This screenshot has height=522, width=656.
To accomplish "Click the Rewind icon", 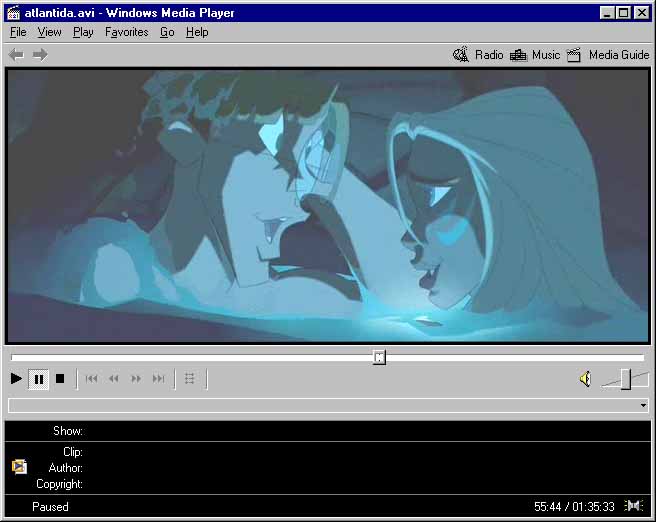I will pos(114,379).
